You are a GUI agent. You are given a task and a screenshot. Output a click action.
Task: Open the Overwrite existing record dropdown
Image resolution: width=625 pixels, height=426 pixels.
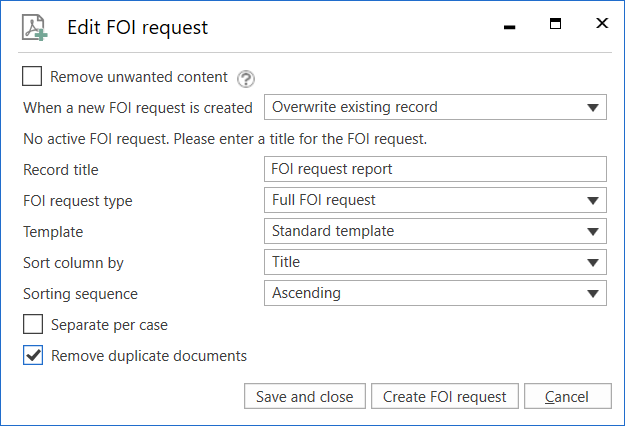[x=435, y=107]
